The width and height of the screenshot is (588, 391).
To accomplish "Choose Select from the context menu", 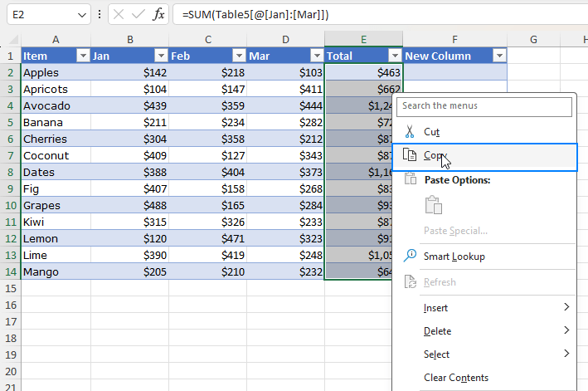I will coord(484,354).
